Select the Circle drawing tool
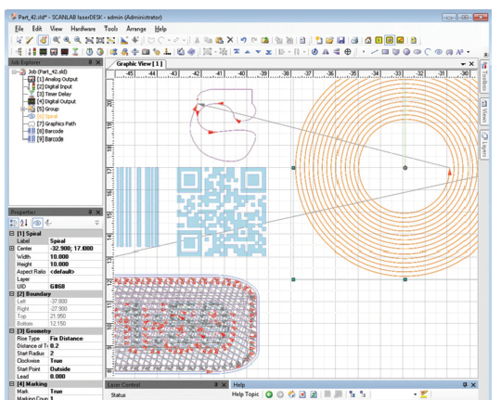This screenshot has height=400, width=500. pos(407,52)
